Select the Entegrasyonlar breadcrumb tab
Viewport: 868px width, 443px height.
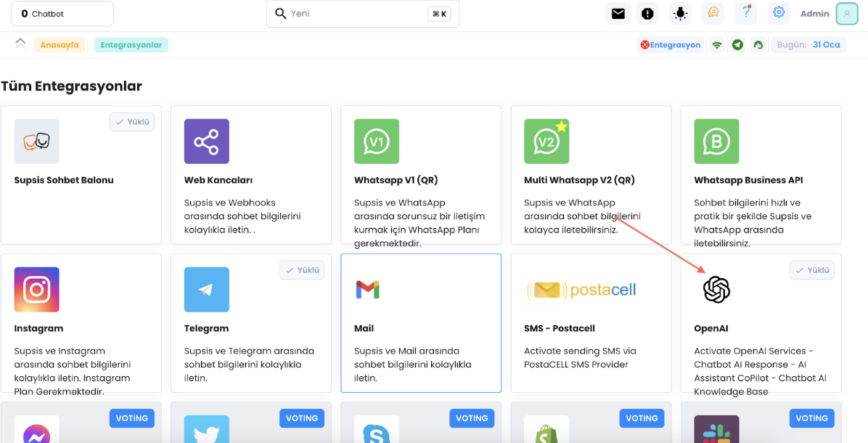coord(131,45)
